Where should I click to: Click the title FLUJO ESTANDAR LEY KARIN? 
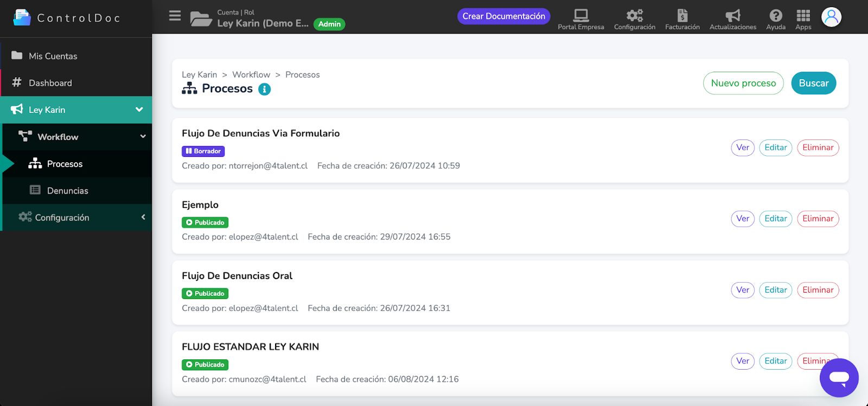pos(250,347)
